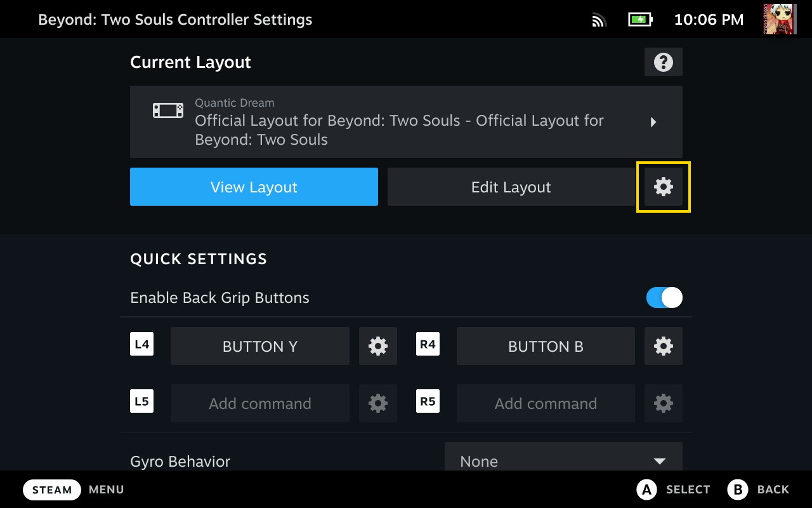The height and width of the screenshot is (508, 812).
Task: Open the user profile avatar
Action: (780, 19)
